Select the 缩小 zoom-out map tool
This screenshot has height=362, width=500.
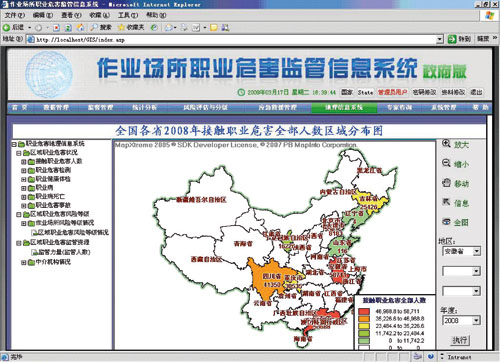[x=455, y=164]
